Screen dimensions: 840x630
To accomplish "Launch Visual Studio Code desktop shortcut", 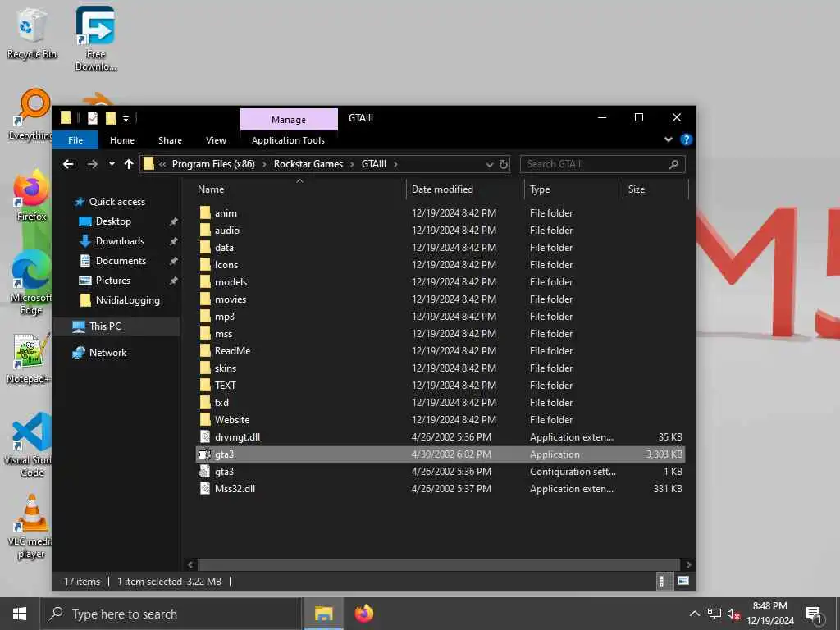I will click(x=30, y=445).
